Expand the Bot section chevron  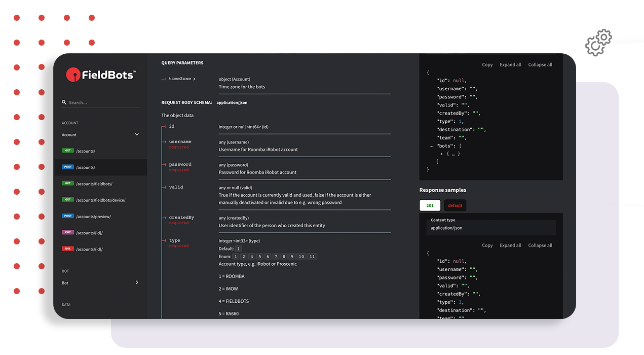pyautogui.click(x=137, y=282)
